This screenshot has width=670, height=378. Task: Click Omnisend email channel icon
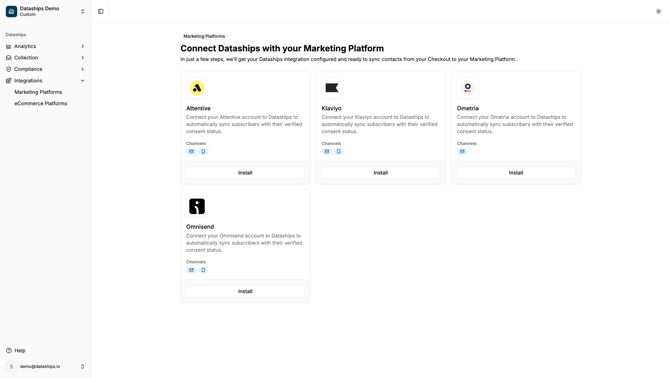[x=191, y=270]
